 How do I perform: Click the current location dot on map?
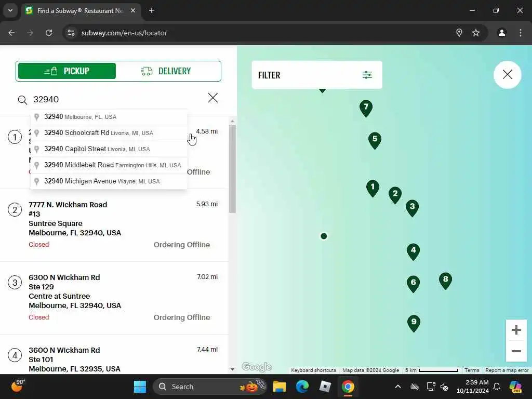pyautogui.click(x=324, y=236)
